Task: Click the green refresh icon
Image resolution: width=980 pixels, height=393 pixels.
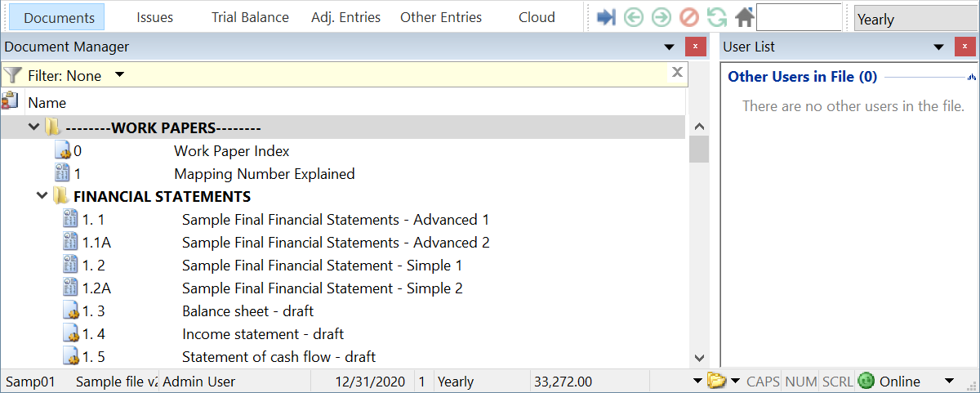Action: [717, 17]
